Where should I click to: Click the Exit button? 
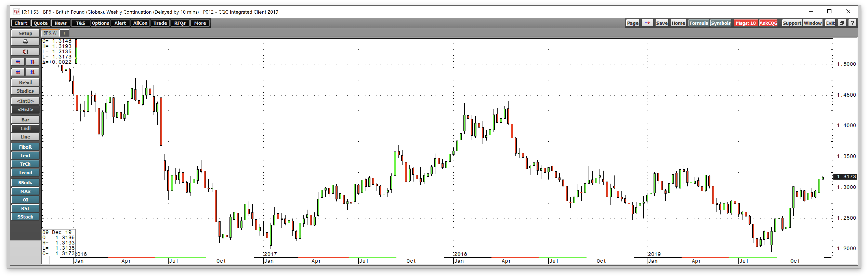click(830, 23)
